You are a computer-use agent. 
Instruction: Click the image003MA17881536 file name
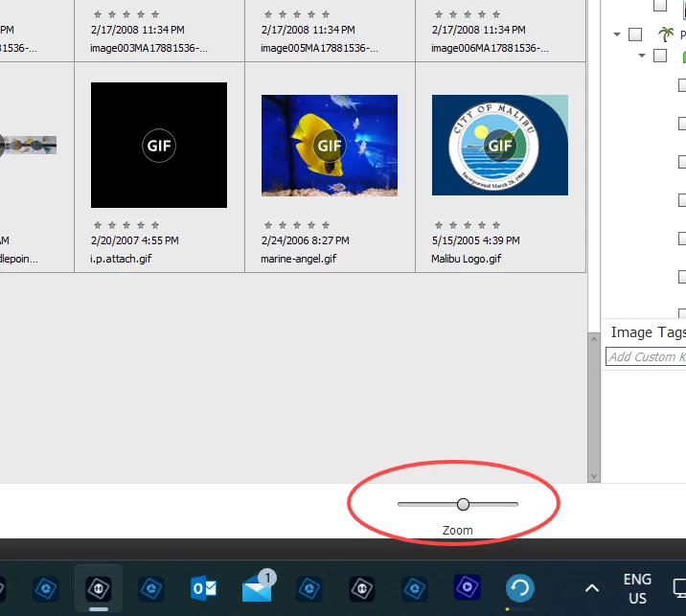[x=149, y=48]
